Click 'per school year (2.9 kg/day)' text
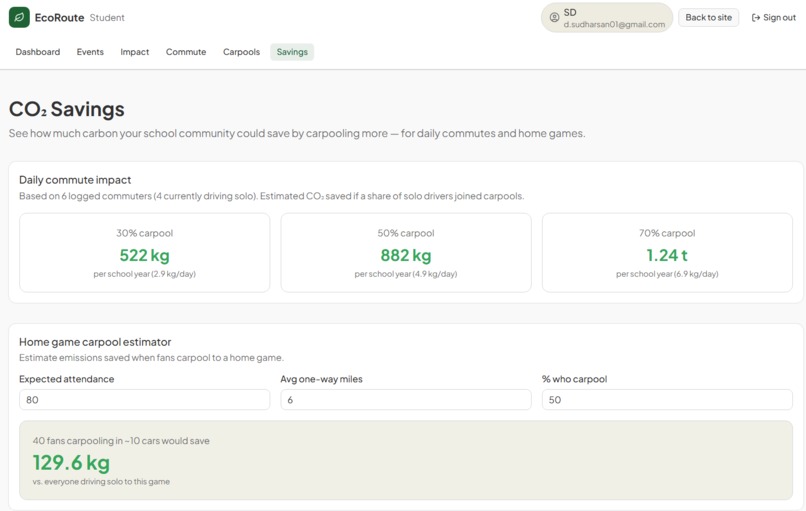This screenshot has height=511, width=806. (144, 274)
